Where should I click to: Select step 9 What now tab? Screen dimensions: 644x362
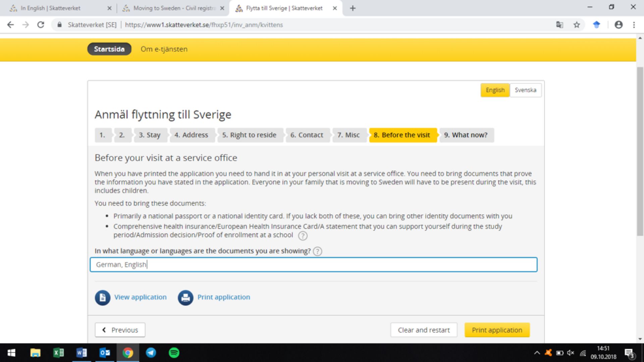pos(466,135)
